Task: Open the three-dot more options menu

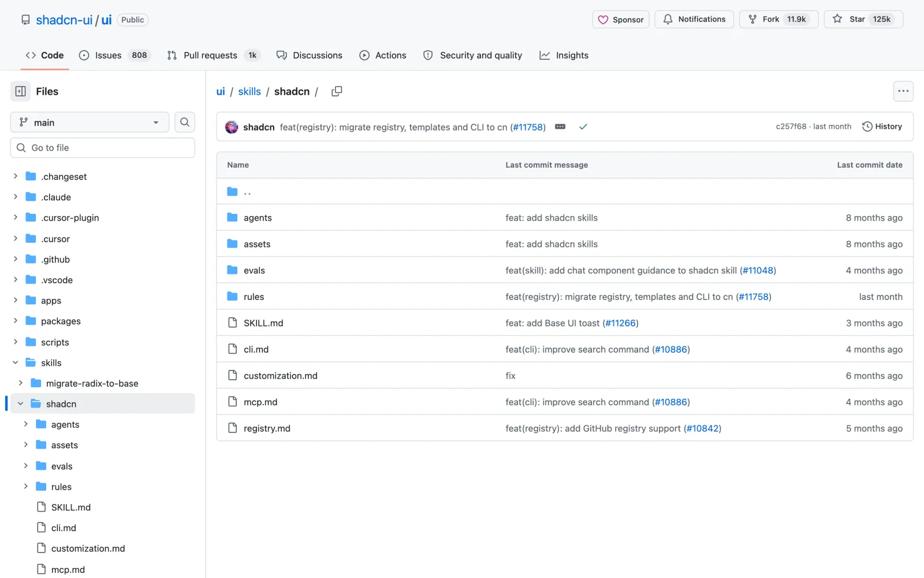Action: [x=903, y=91]
